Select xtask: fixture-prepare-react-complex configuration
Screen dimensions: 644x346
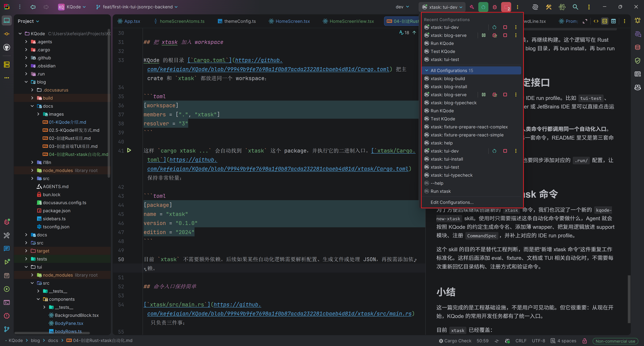(x=471, y=127)
